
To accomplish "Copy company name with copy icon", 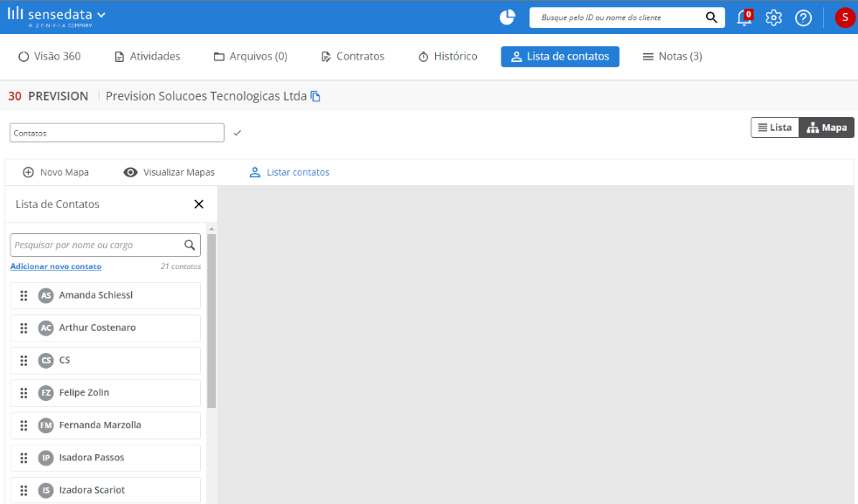I will click(x=315, y=96).
